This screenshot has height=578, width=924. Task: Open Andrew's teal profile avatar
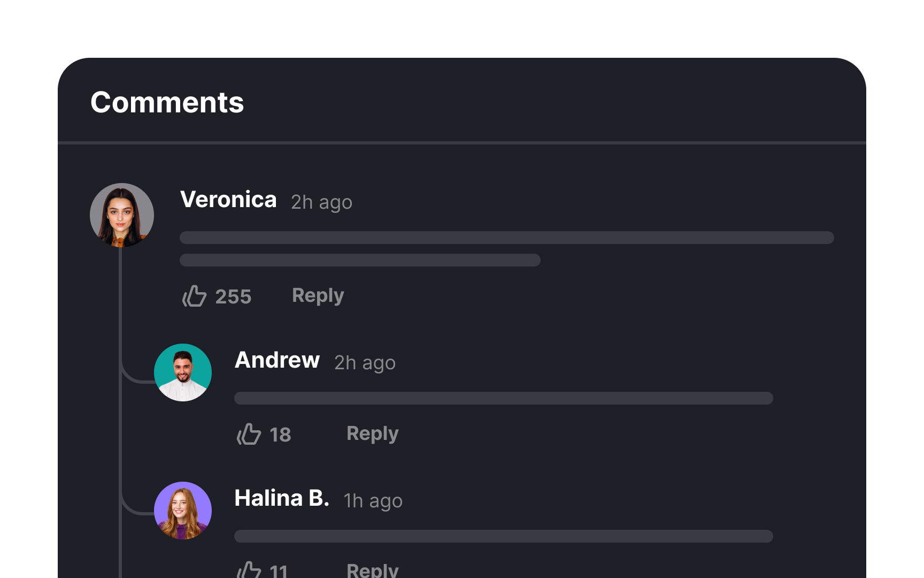[183, 372]
